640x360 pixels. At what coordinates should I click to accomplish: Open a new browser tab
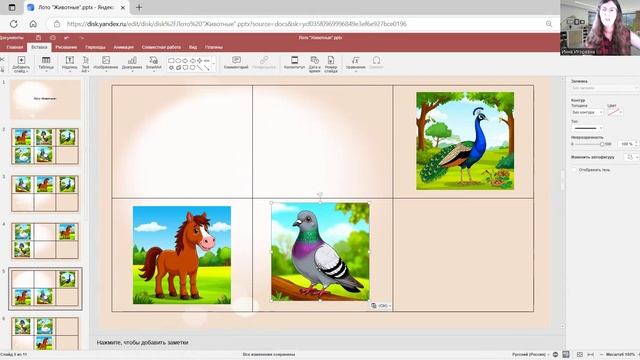139,7
